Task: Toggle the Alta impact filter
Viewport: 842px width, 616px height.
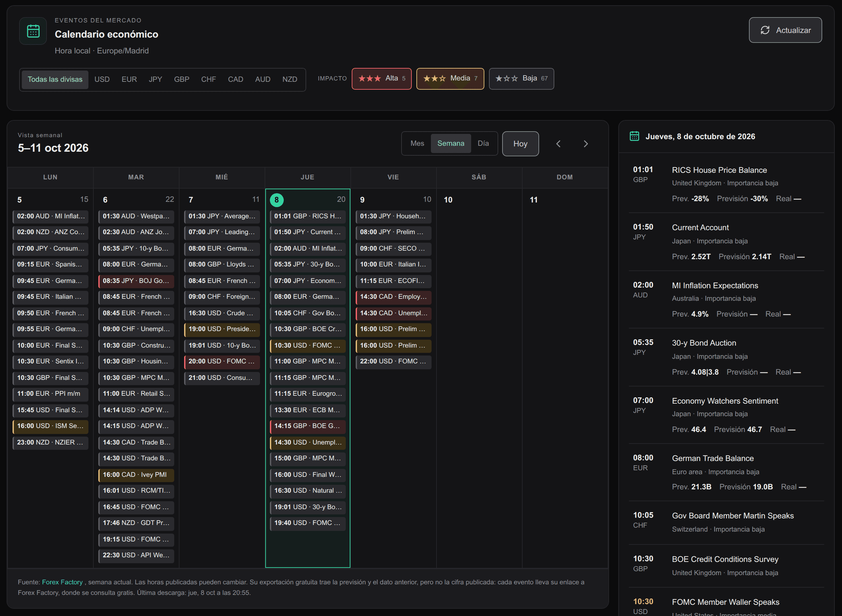Action: click(x=382, y=79)
